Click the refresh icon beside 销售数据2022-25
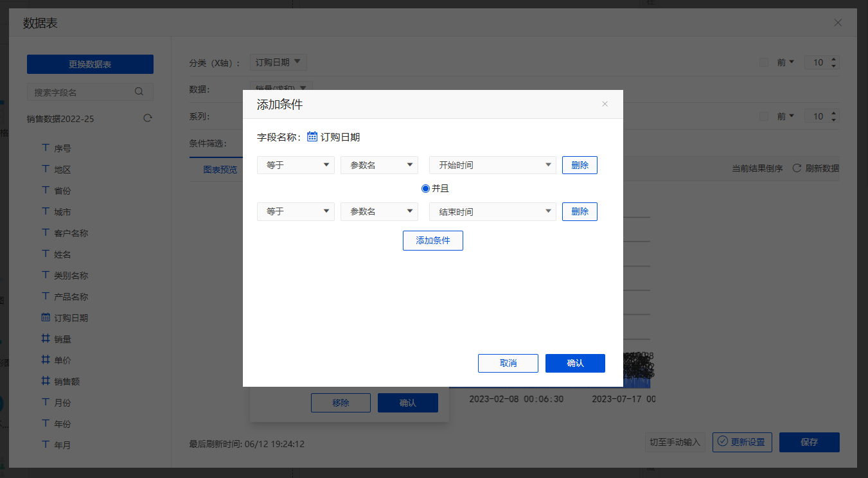868x478 pixels. [148, 118]
